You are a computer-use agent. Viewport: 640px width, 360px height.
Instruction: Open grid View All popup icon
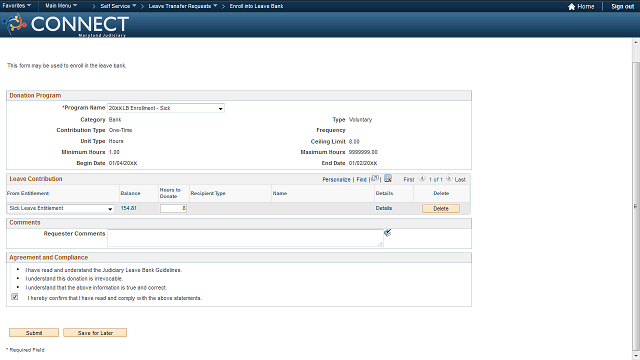tap(375, 179)
